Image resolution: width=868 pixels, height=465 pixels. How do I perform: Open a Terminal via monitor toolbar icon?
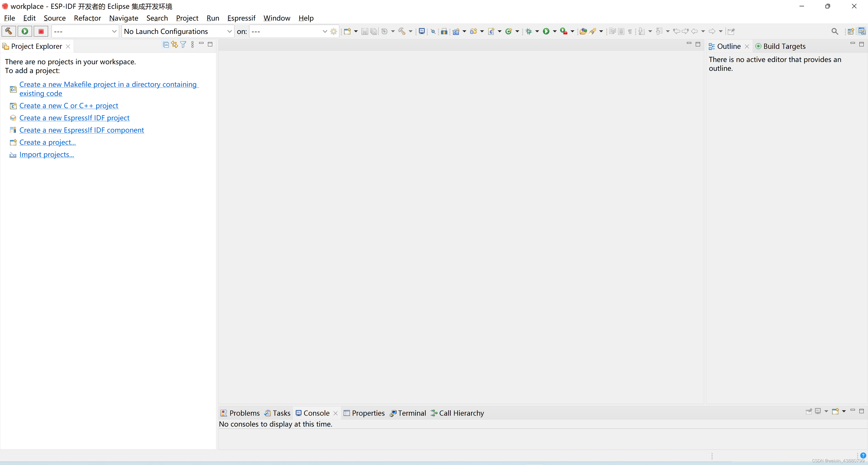[422, 31]
